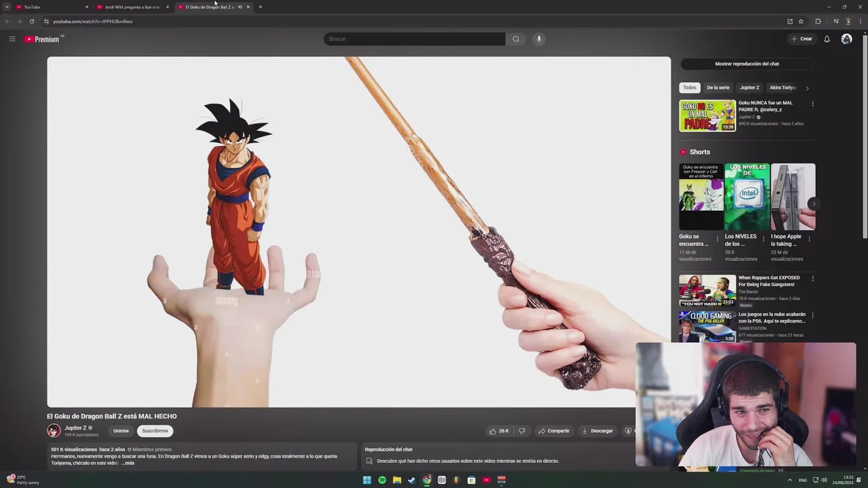Click the Compartir button
This screenshot has height=488, width=868.
[x=553, y=431]
